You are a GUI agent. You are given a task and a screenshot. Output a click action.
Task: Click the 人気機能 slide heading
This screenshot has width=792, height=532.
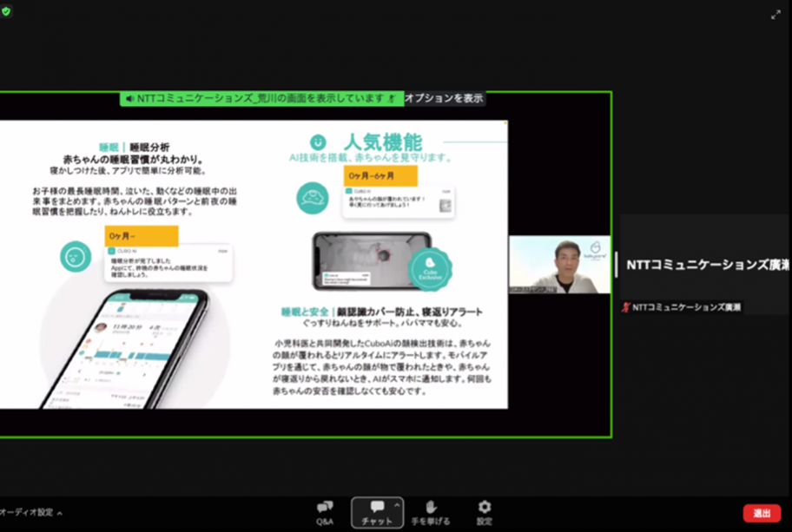click(383, 142)
